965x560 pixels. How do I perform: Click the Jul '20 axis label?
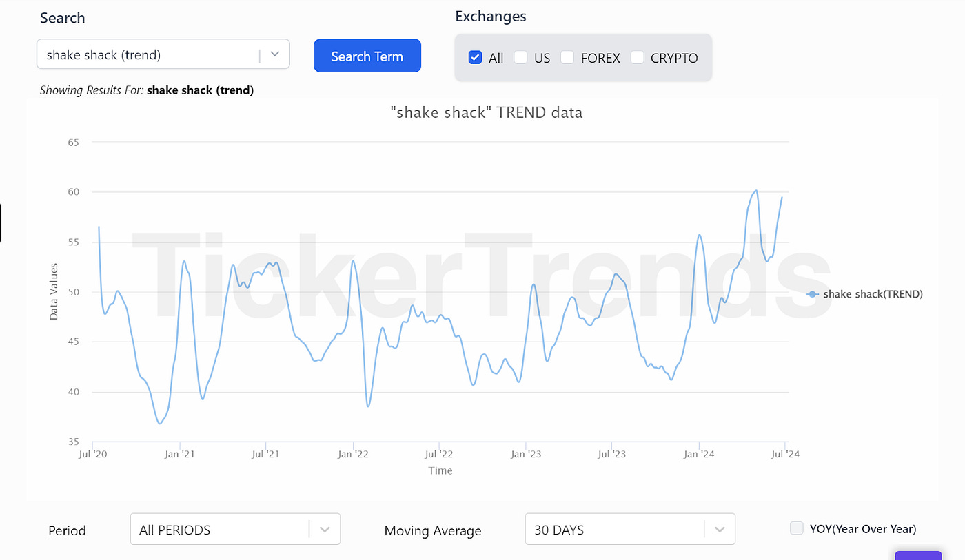[x=93, y=454]
